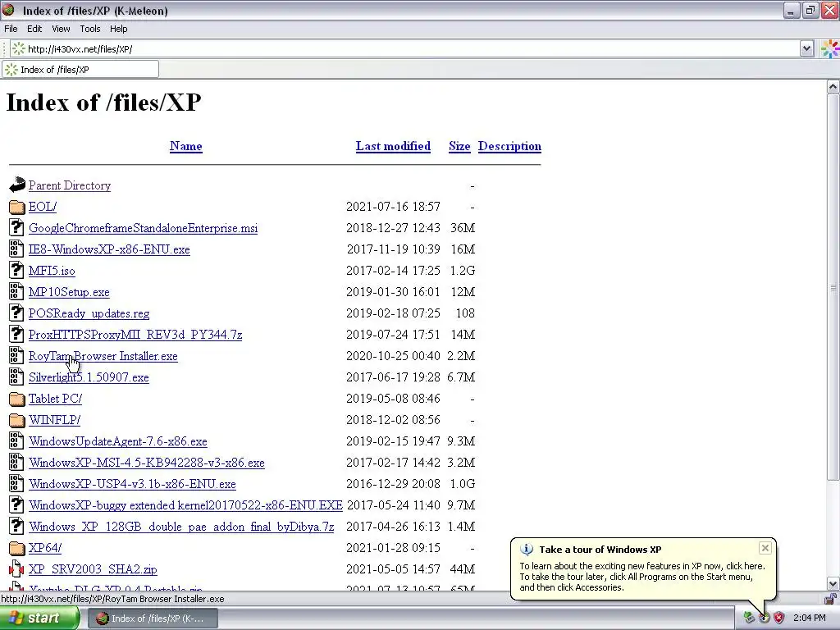This screenshot has width=840, height=630.
Task: Download Silverlight5.1.50907.exe
Action: pos(89,377)
